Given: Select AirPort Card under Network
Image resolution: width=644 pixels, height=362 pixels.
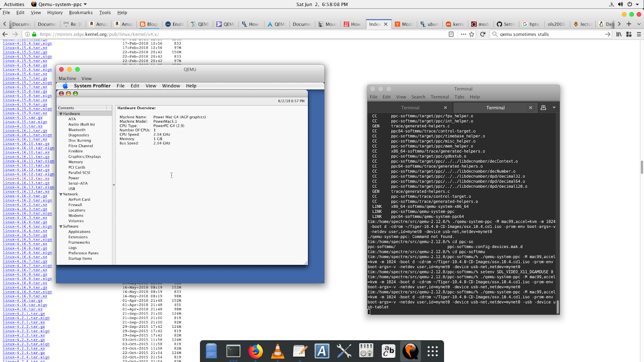Looking at the screenshot, I should [79, 200].
